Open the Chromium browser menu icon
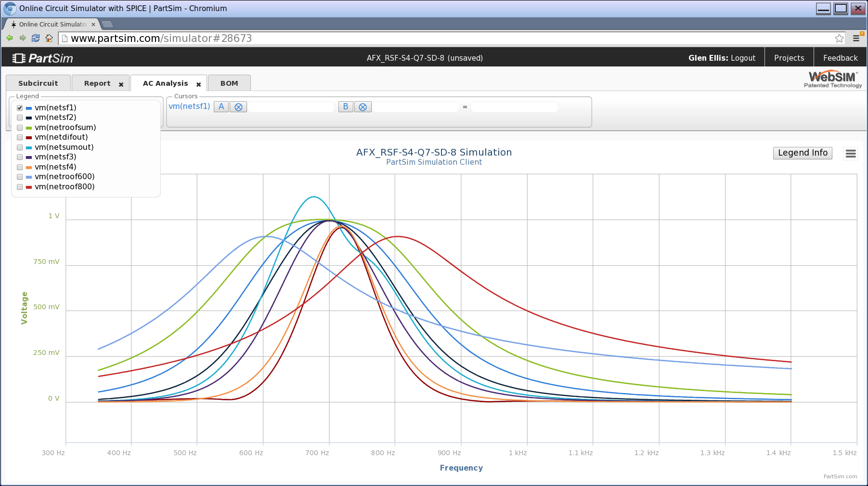The width and height of the screenshot is (868, 486). [856, 38]
